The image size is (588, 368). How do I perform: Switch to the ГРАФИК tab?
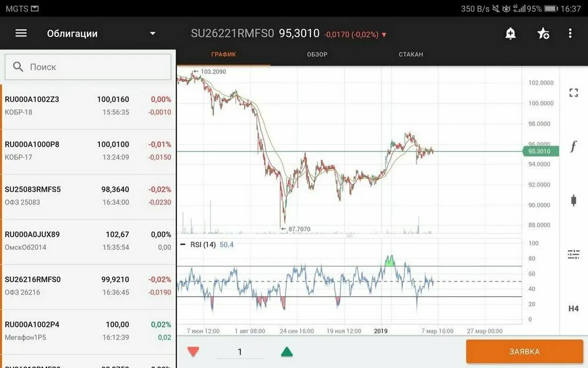223,54
